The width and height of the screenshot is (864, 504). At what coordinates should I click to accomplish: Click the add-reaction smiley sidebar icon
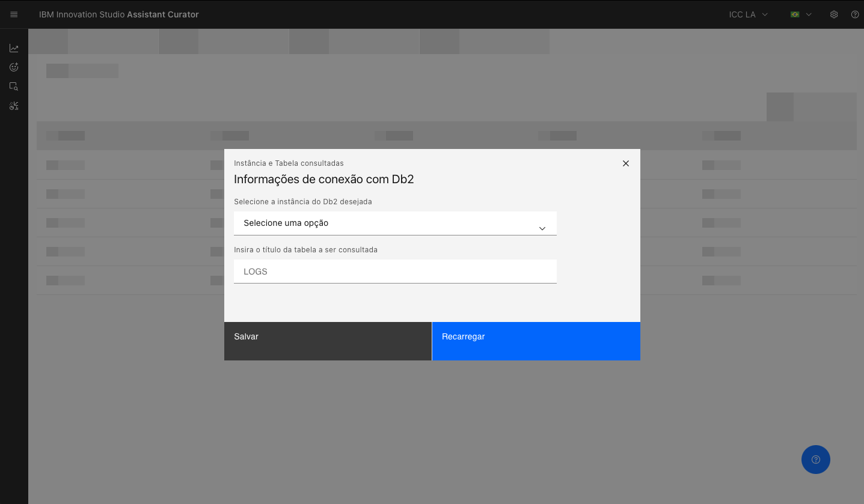[14, 67]
